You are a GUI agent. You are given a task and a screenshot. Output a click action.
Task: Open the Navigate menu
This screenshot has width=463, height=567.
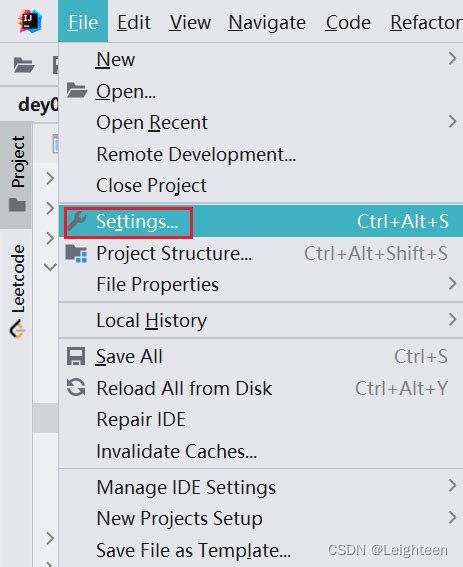click(x=267, y=22)
